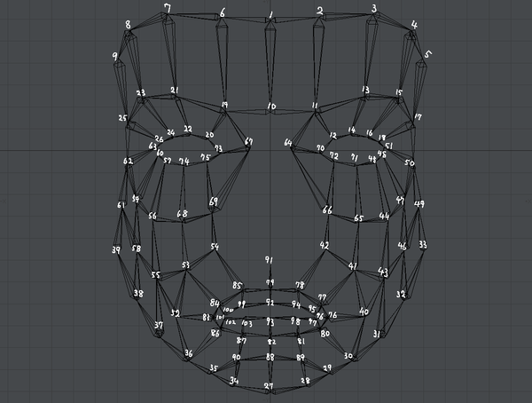Select the under-eye joint numbered 69
Screen dimensions: 532x403
point(214,201)
